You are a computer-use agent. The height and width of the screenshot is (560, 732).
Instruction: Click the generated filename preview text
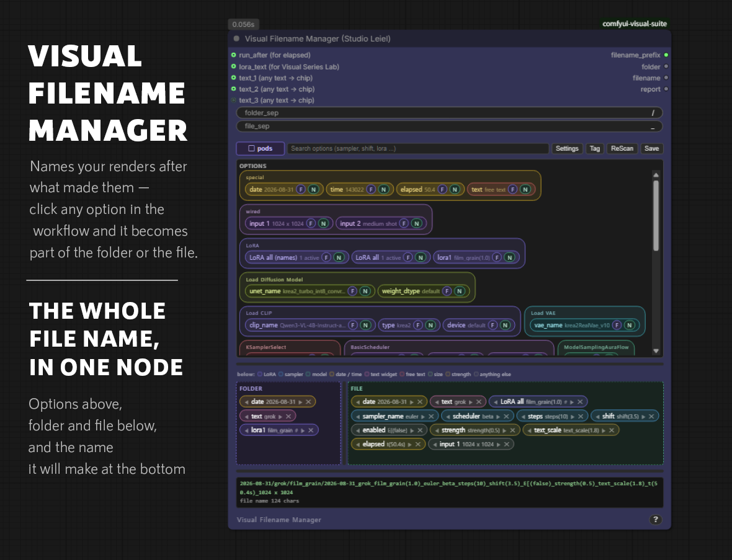point(448,487)
